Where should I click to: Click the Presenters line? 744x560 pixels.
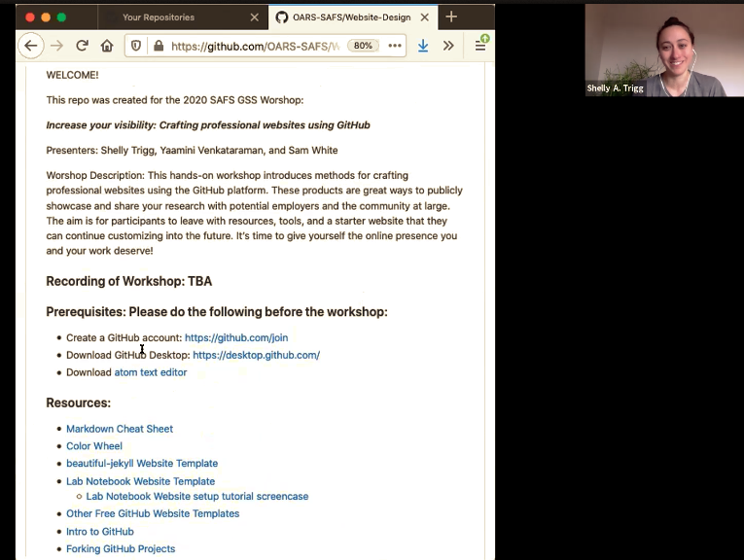coord(192,151)
